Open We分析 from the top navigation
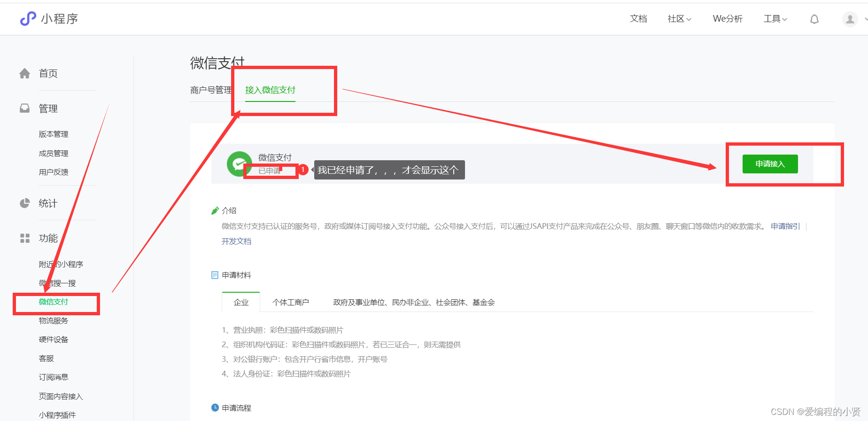Viewport: 868px width, 421px height. tap(728, 19)
